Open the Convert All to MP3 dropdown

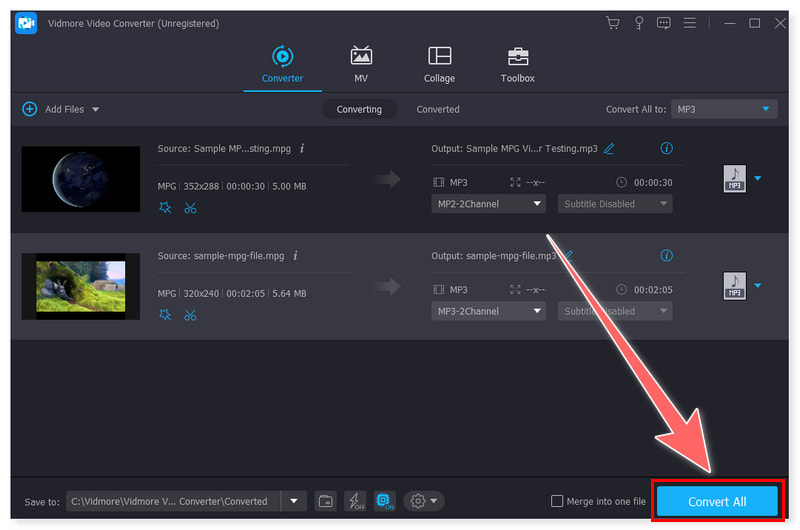[723, 109]
